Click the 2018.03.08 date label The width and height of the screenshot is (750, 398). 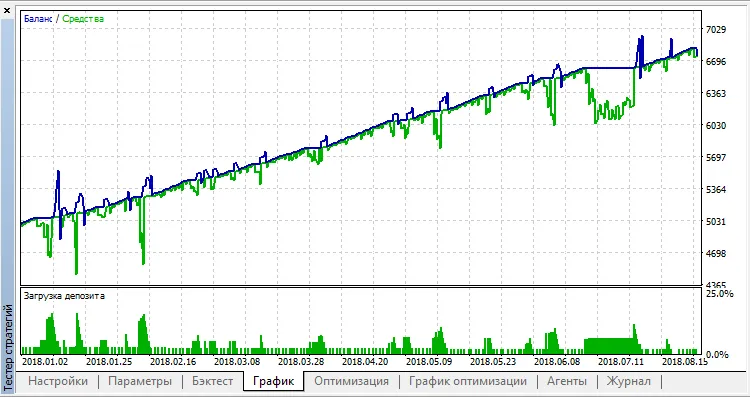237,361
